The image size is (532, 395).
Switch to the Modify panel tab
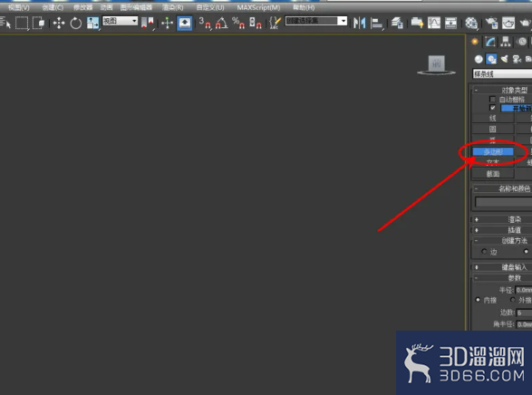click(490, 42)
